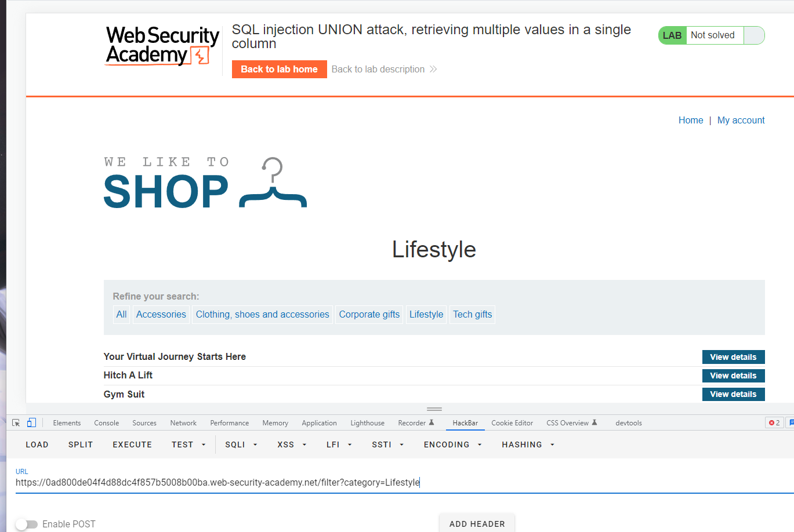Click the 'Refine your search:' label
Screen dimensions: 794x532
tap(156, 296)
